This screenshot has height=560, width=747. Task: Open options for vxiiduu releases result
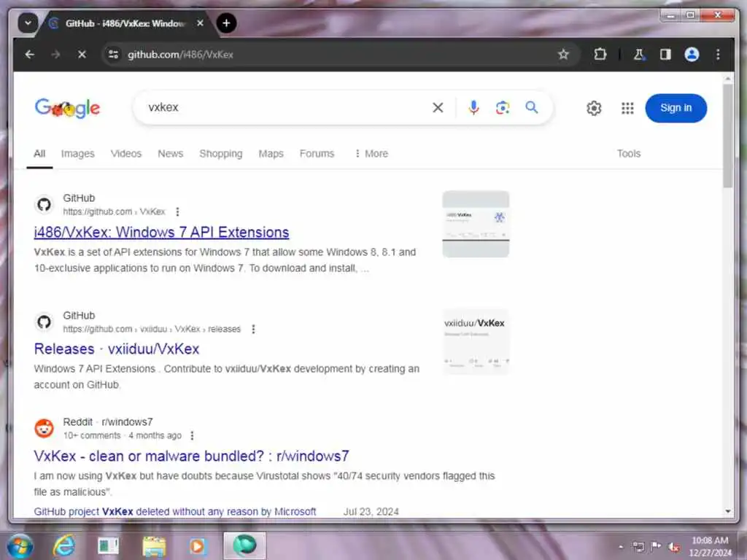[253, 330]
